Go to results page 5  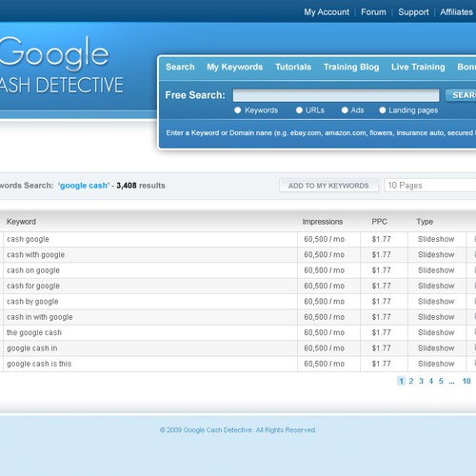(x=441, y=381)
